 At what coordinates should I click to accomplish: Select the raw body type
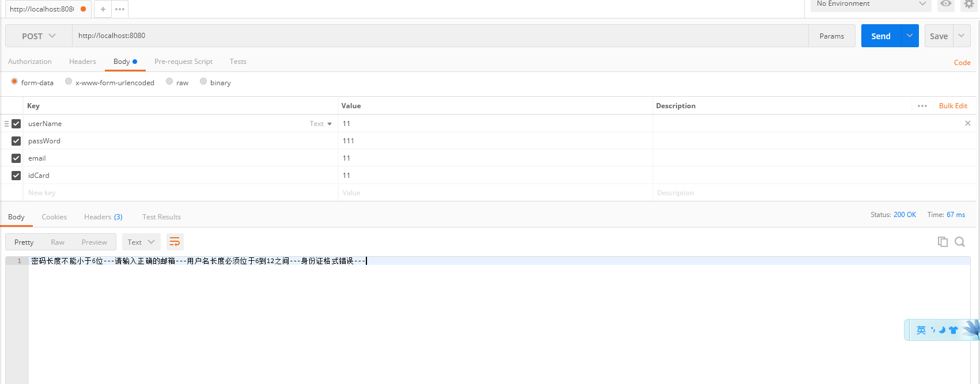click(169, 82)
